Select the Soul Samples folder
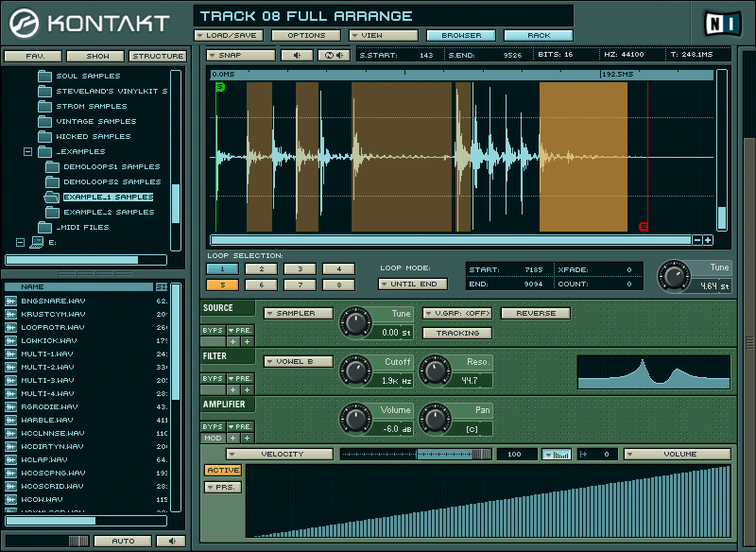This screenshot has width=756, height=552. click(88, 76)
